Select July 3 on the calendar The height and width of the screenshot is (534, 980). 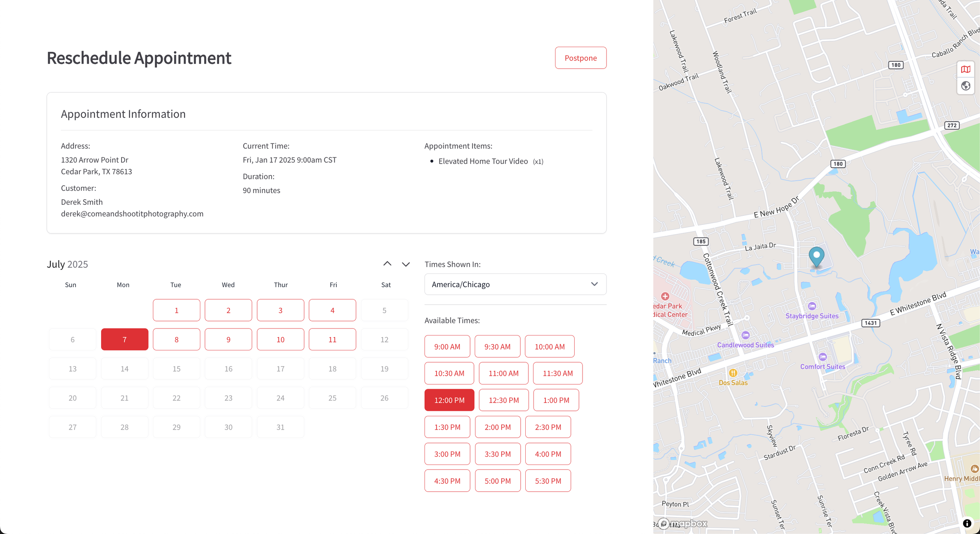click(280, 310)
